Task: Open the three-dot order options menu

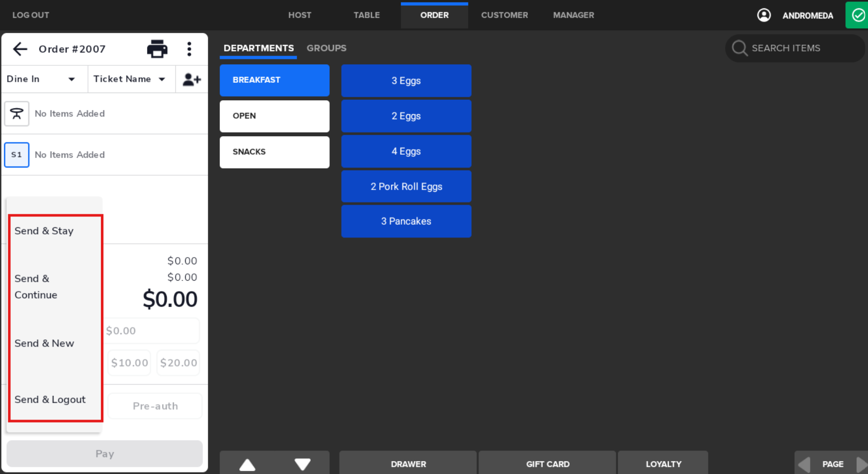Action: [x=189, y=49]
